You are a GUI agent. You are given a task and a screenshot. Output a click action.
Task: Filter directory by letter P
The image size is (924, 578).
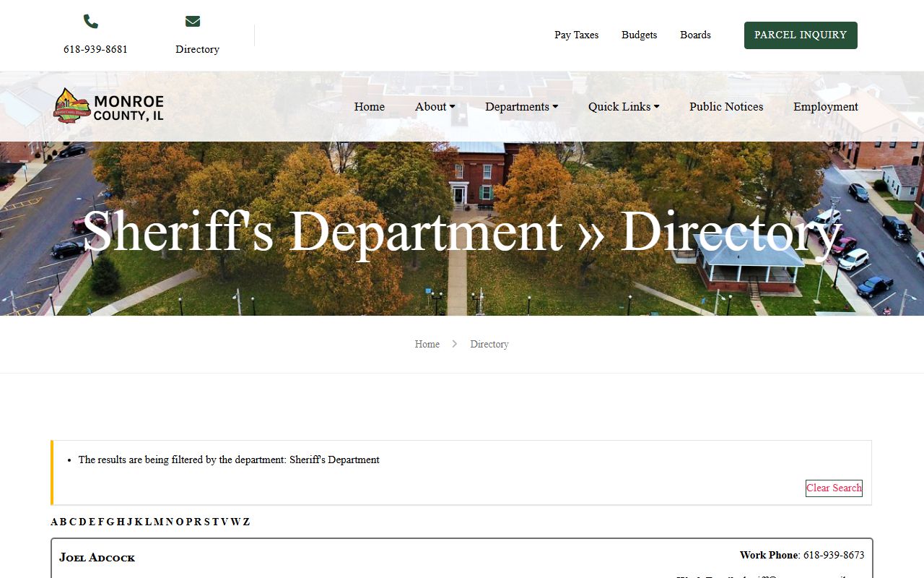pos(189,522)
